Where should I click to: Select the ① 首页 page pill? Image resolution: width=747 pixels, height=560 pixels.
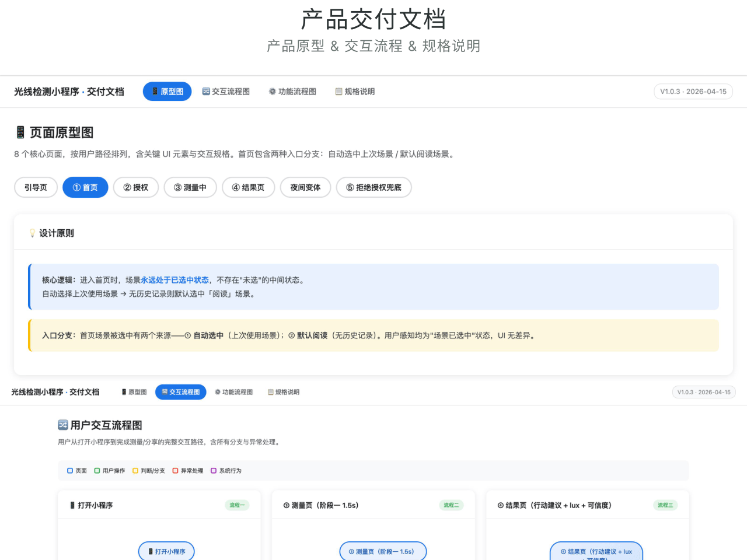(x=85, y=187)
